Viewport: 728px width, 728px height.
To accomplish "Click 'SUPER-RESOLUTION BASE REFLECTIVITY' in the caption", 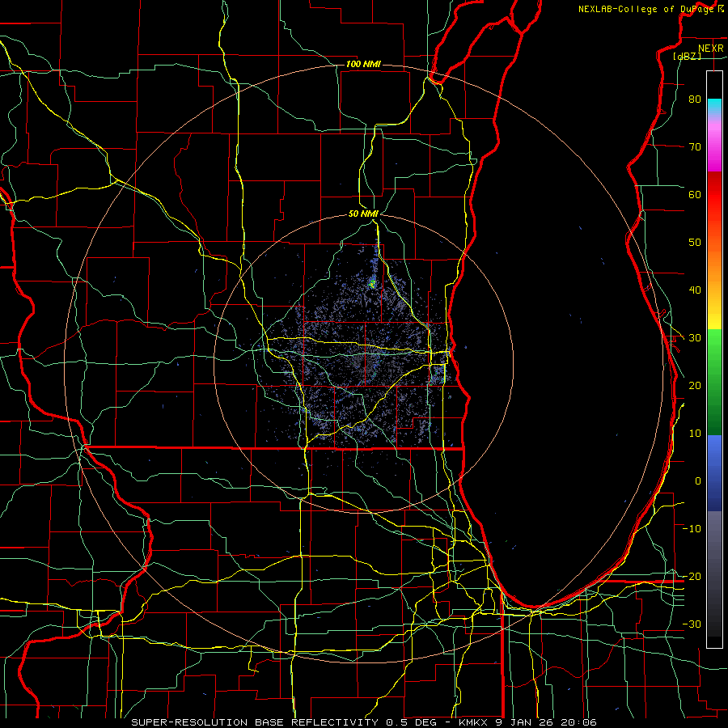I will 255,722.
